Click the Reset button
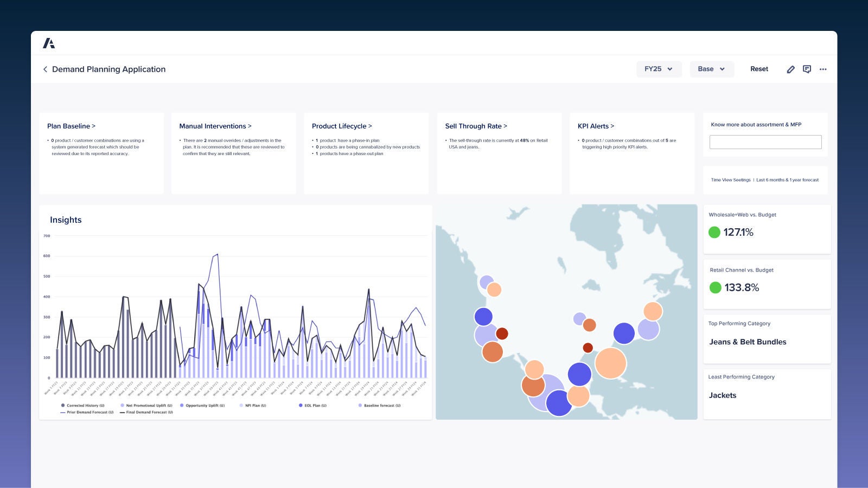The image size is (868, 488). (759, 69)
